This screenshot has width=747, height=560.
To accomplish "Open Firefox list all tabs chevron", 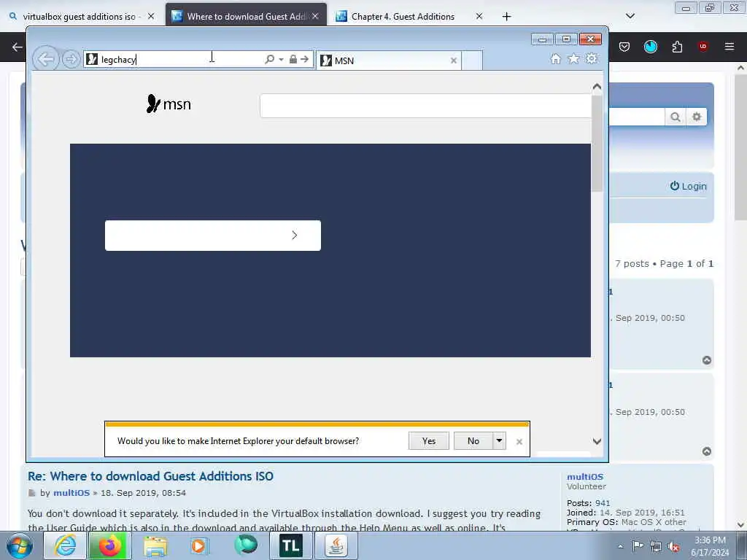I will 630,16.
